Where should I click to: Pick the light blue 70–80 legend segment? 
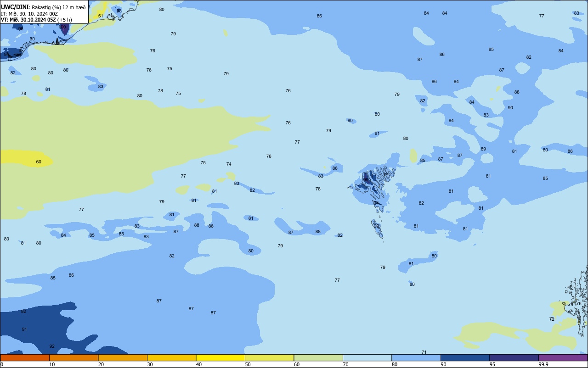coord(367,357)
